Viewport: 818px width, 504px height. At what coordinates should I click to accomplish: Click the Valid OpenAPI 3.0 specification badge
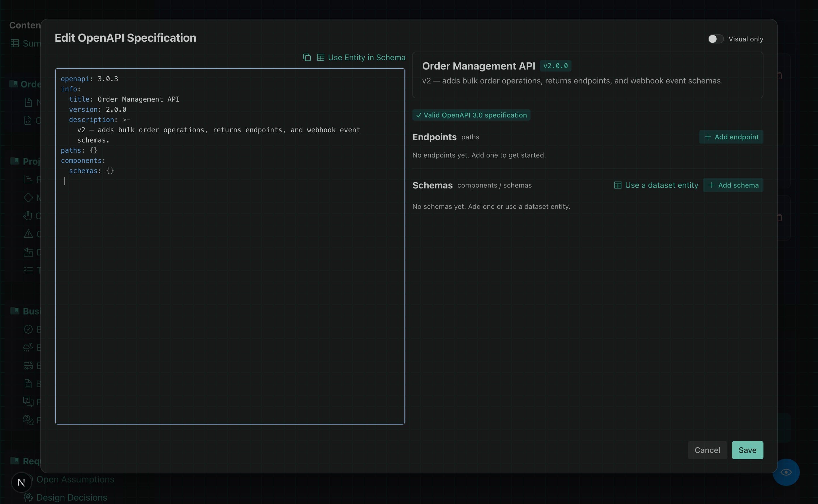point(471,115)
